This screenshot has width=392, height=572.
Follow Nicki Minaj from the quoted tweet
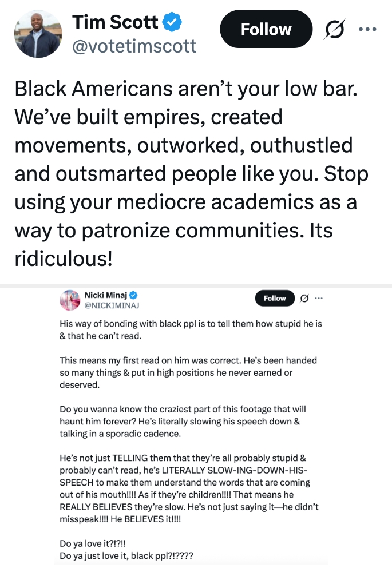click(x=275, y=298)
